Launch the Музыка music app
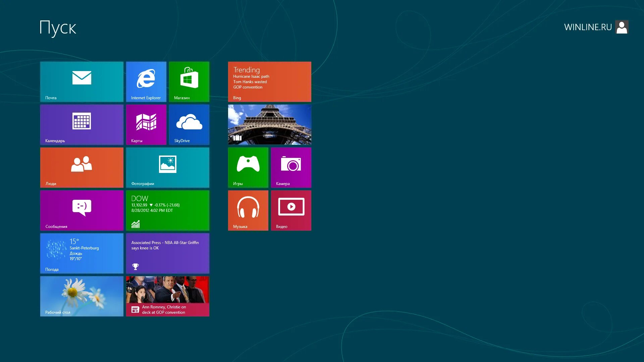 [248, 210]
